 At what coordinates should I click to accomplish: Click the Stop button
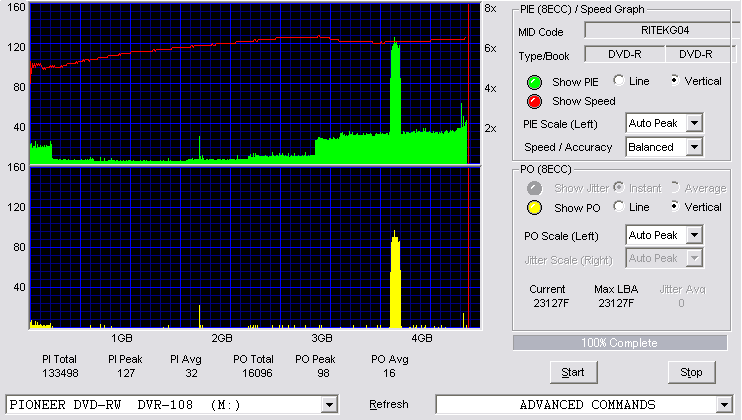(x=691, y=373)
